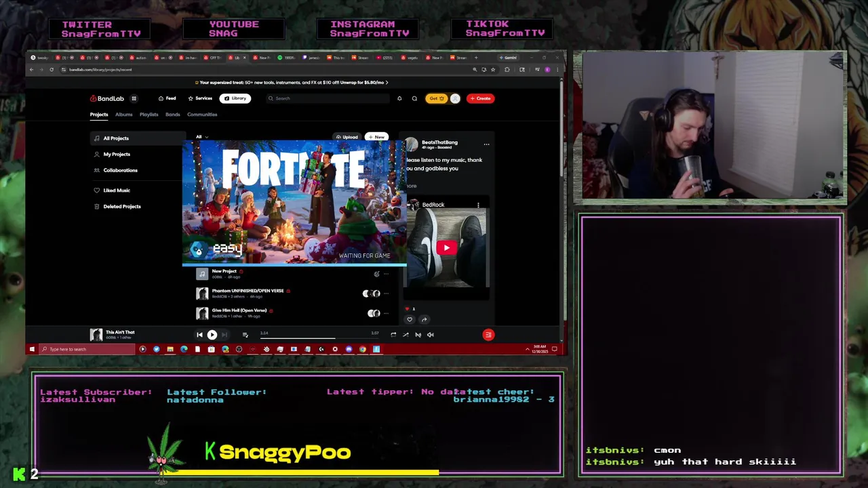Viewport: 868px width, 488px height.
Task: Open the user profile avatar menu
Action: (x=455, y=98)
